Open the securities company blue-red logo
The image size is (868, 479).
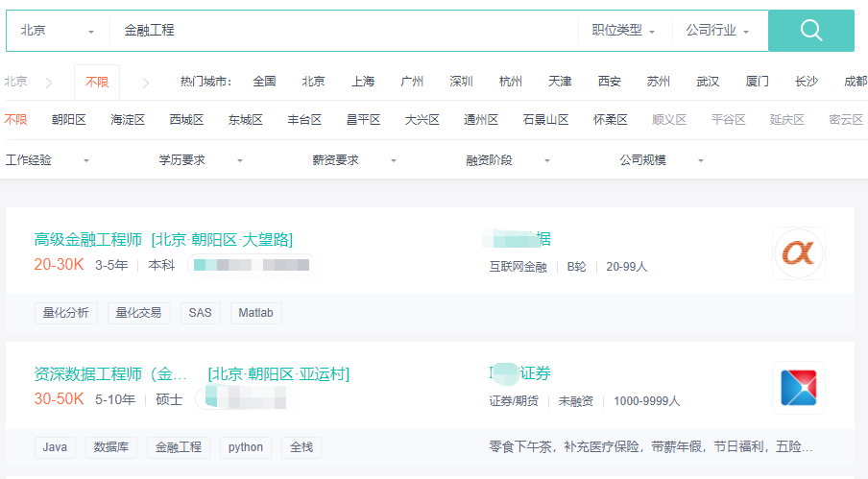click(x=798, y=387)
